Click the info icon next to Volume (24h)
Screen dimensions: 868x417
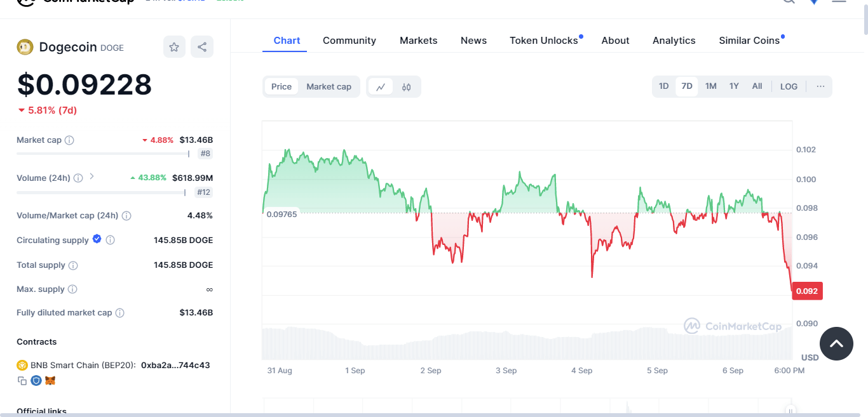coord(78,178)
